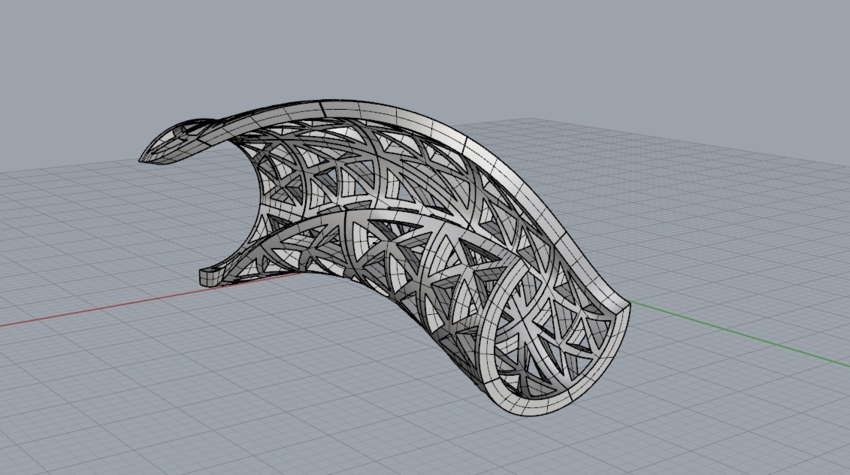Viewport: 850px width, 475px height.
Task: Click the green Y-axis line
Action: [x=740, y=330]
